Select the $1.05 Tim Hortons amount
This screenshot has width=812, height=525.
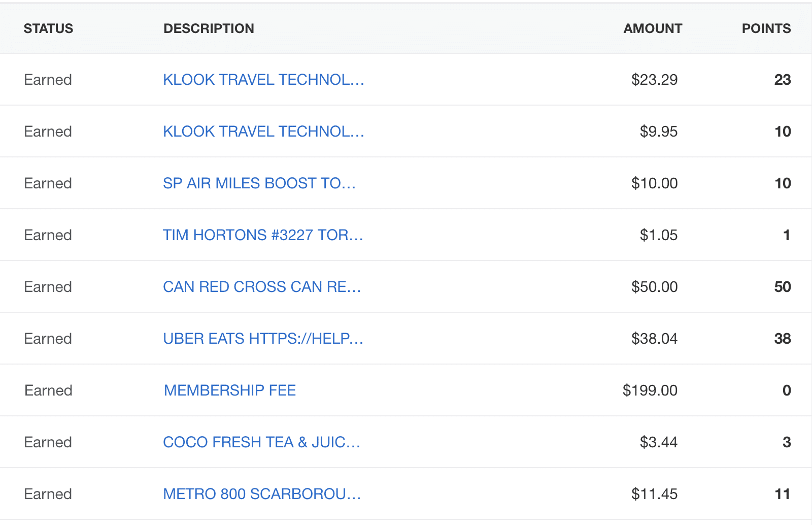658,235
